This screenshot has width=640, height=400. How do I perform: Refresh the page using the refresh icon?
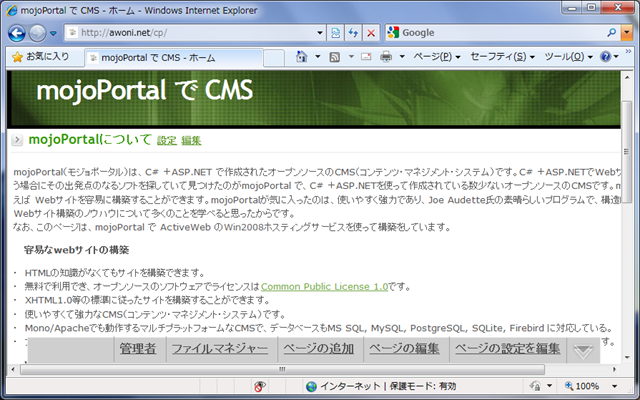click(353, 33)
